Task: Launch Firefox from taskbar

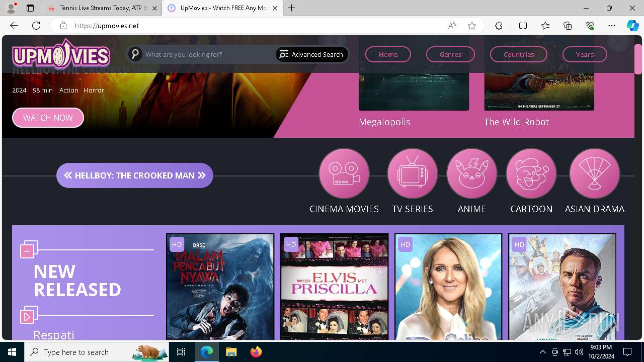Action: (x=256, y=352)
